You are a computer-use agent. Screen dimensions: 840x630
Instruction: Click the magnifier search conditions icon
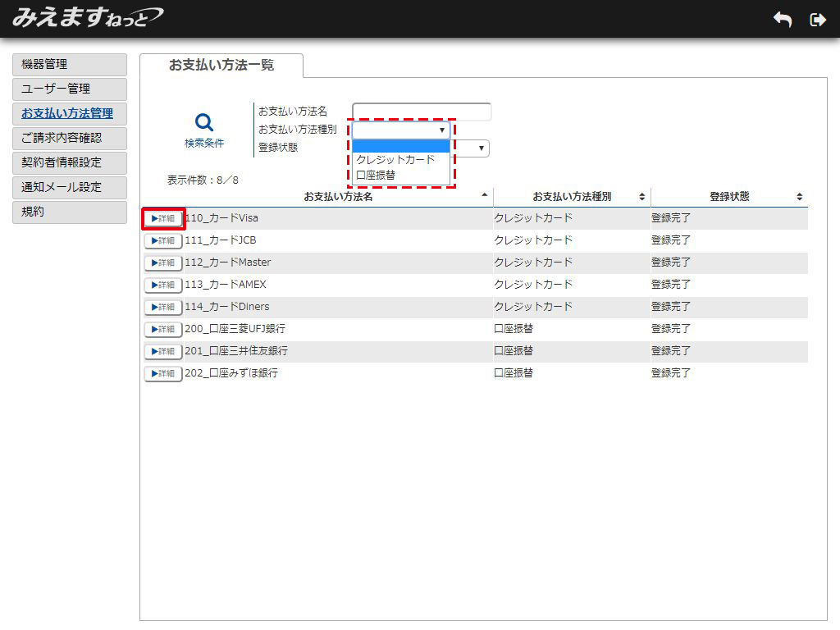pyautogui.click(x=204, y=123)
